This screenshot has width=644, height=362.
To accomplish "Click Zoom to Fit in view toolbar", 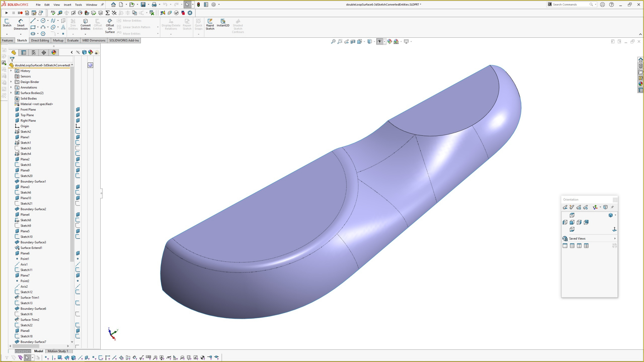I will coord(333,41).
